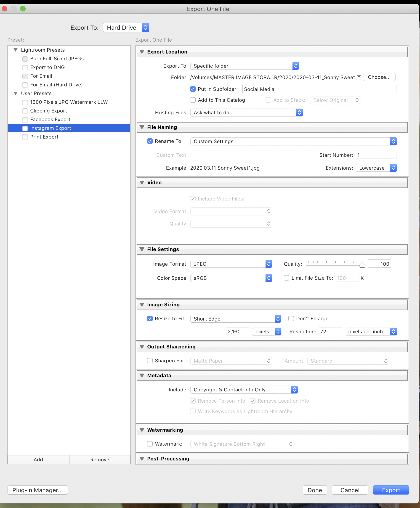Click the Export button
This screenshot has width=420, height=508.
pos(391,490)
